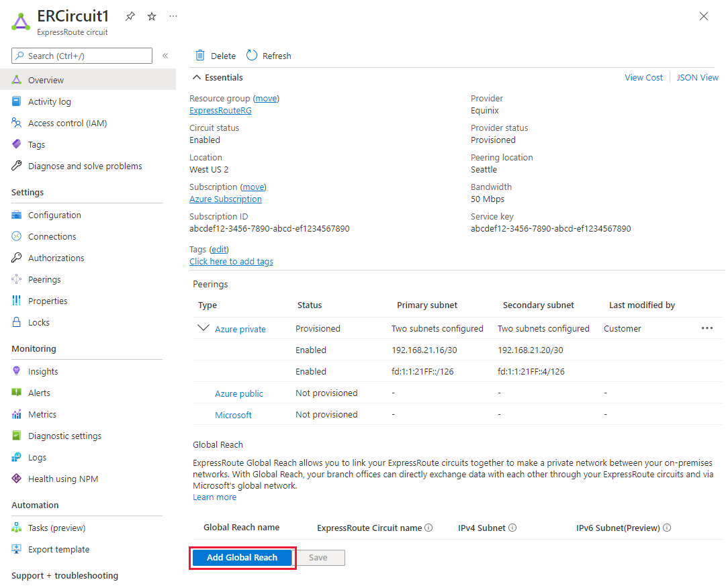Click the Properties bars icon
The image size is (728, 586).
pyautogui.click(x=16, y=301)
